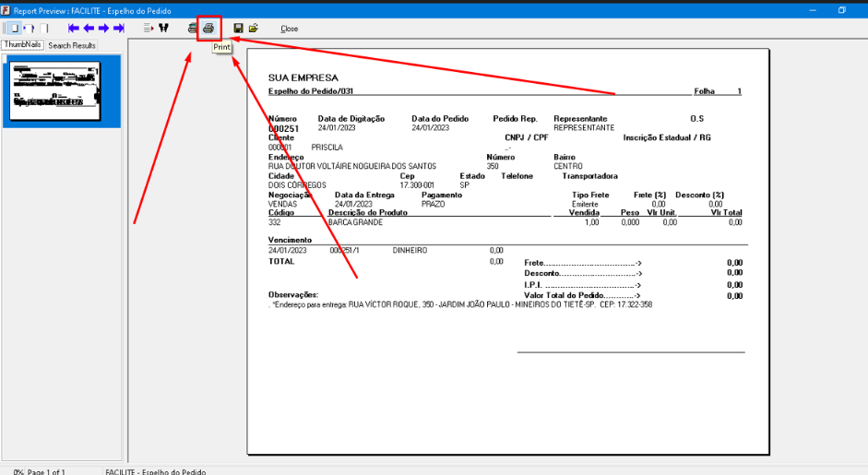The image size is (868, 475).
Task: Open the Printer Setup icon
Action: pos(192,29)
